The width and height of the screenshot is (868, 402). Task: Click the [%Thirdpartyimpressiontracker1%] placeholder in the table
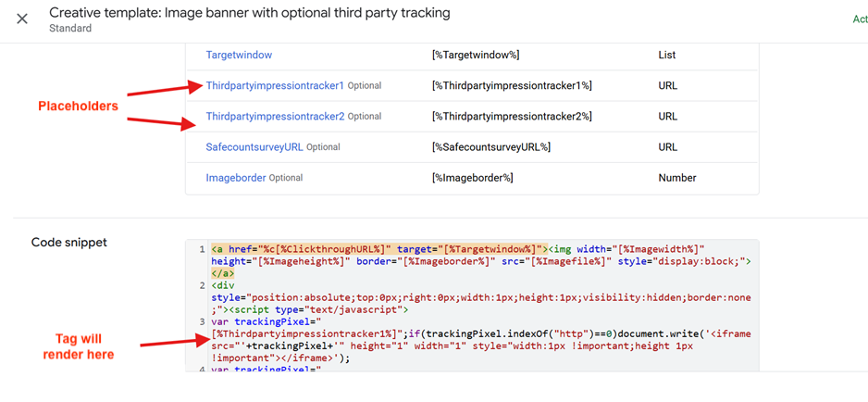point(512,85)
